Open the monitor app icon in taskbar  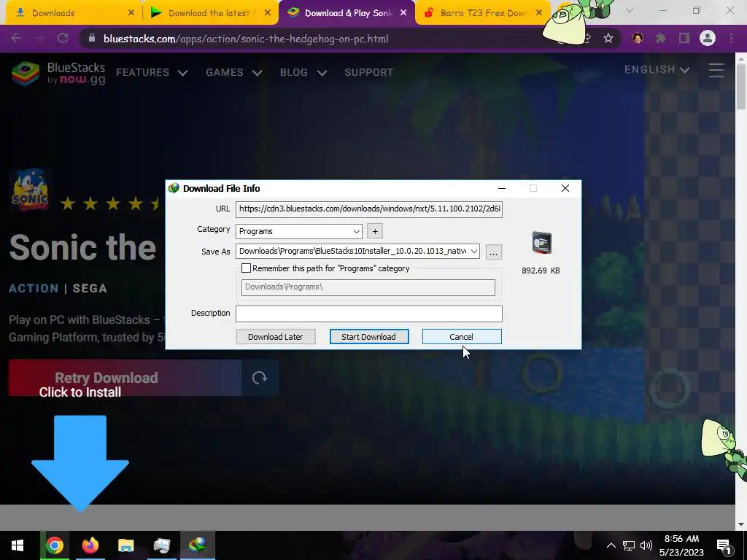coord(161,545)
